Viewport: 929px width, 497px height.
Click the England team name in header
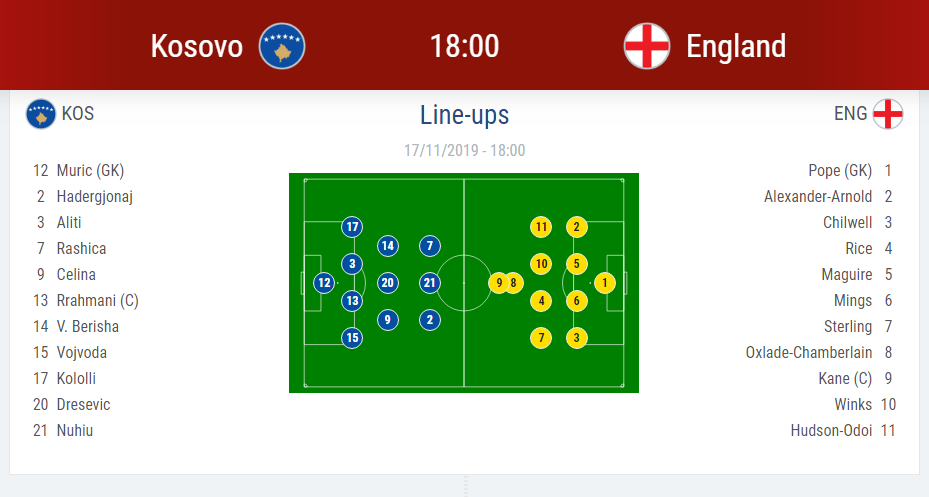(x=736, y=46)
